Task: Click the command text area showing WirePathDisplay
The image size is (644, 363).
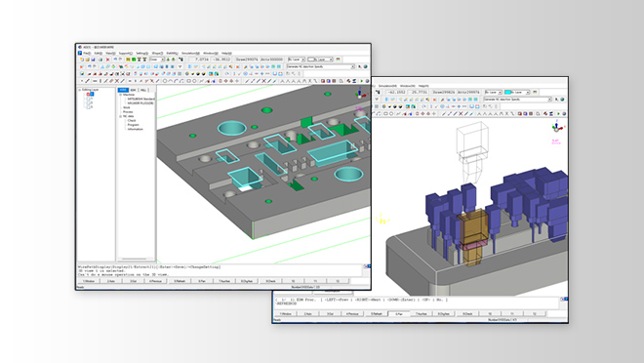Action: [x=220, y=270]
